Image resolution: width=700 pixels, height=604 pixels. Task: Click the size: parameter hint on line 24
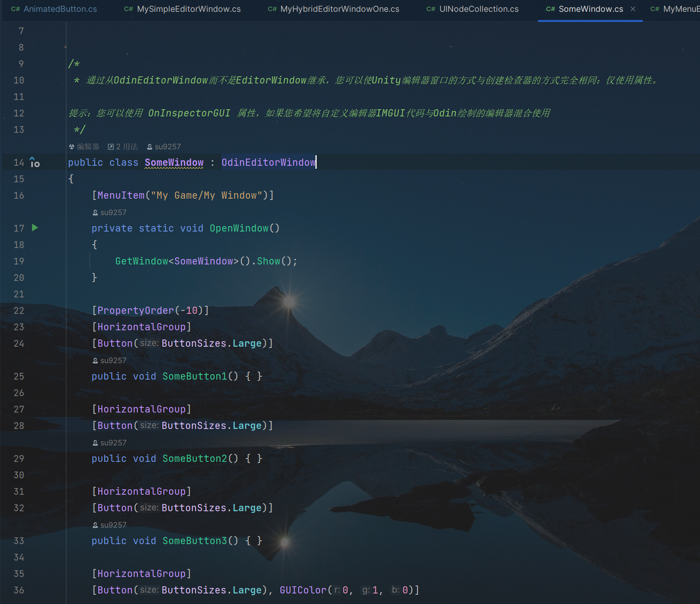pos(149,343)
